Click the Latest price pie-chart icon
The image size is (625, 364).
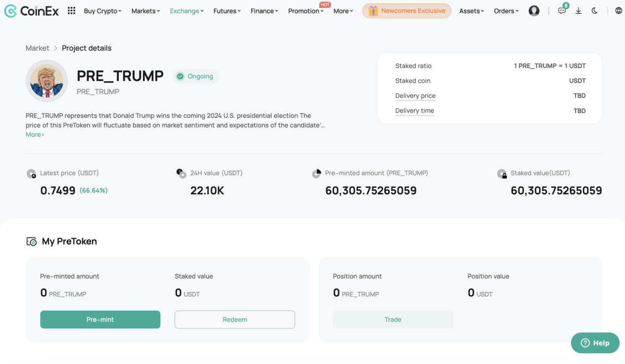click(x=31, y=174)
